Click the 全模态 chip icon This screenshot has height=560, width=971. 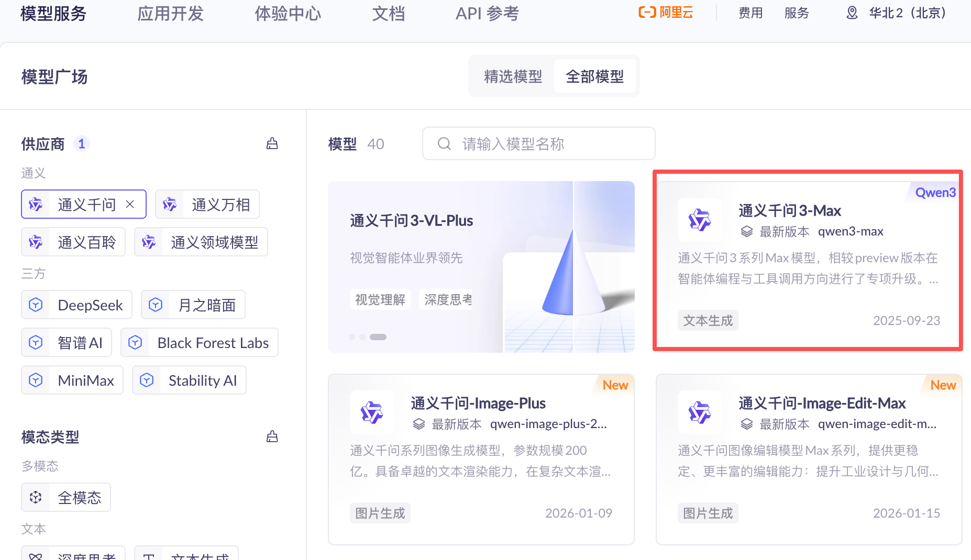click(36, 497)
